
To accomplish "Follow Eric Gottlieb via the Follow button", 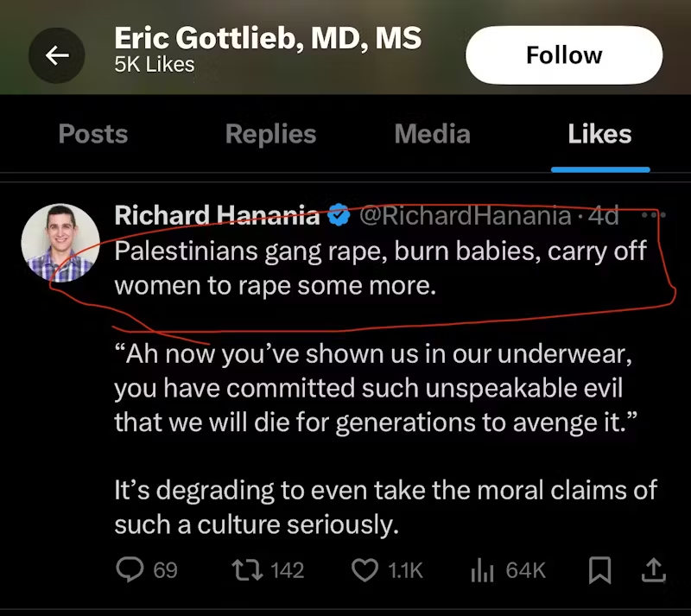I will click(563, 54).
